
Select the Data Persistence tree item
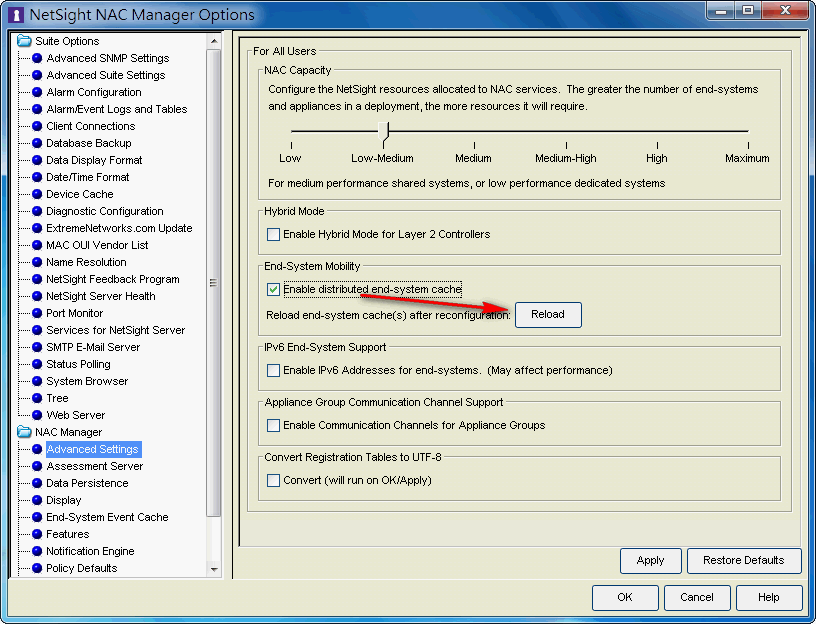point(87,483)
